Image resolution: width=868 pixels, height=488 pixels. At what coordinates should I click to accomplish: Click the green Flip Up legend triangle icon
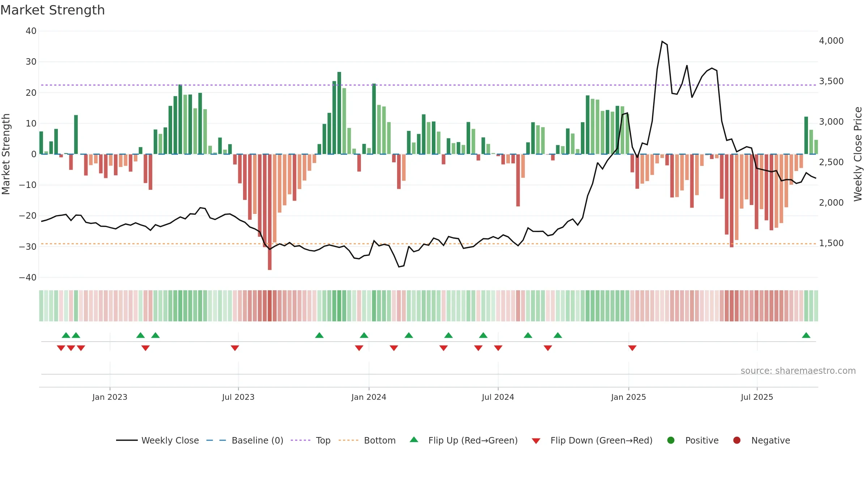click(x=414, y=440)
